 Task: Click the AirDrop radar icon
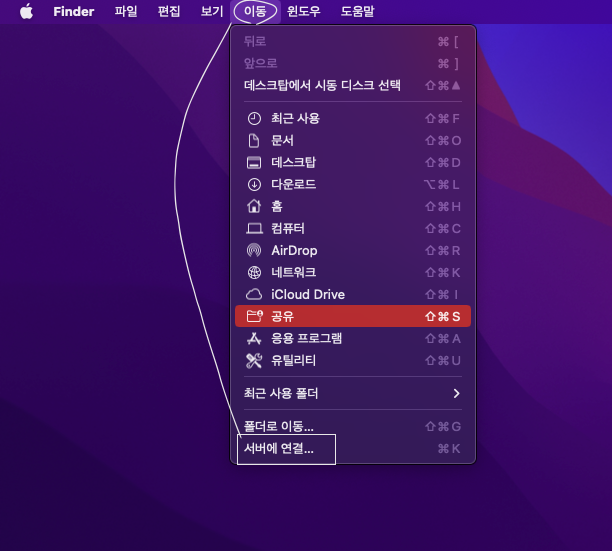click(x=254, y=250)
